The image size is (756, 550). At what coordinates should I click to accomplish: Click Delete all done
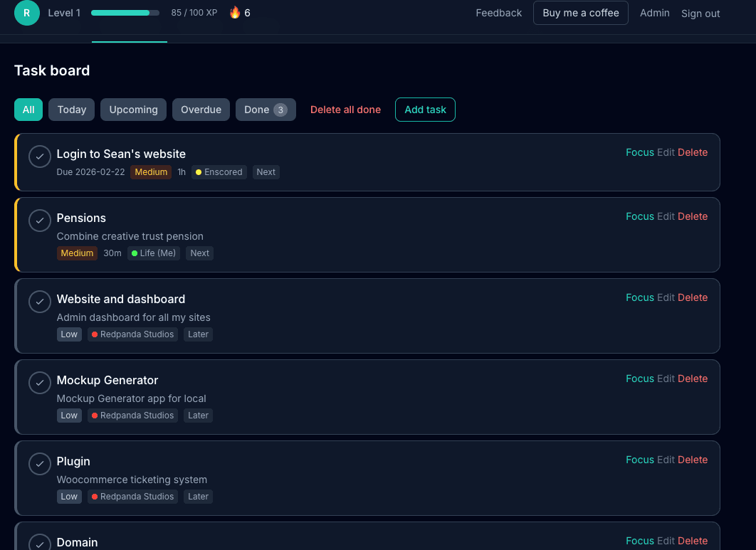(x=345, y=110)
